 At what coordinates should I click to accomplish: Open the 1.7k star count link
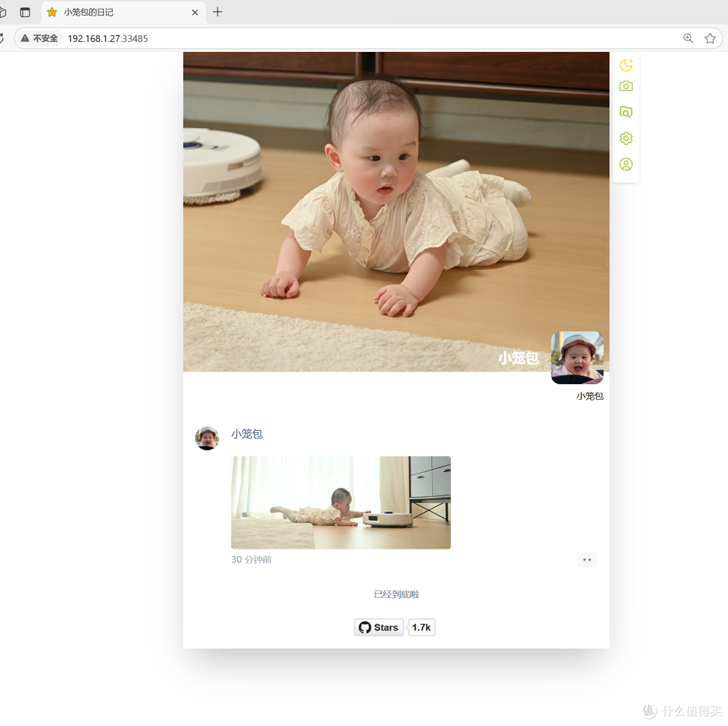tap(421, 628)
